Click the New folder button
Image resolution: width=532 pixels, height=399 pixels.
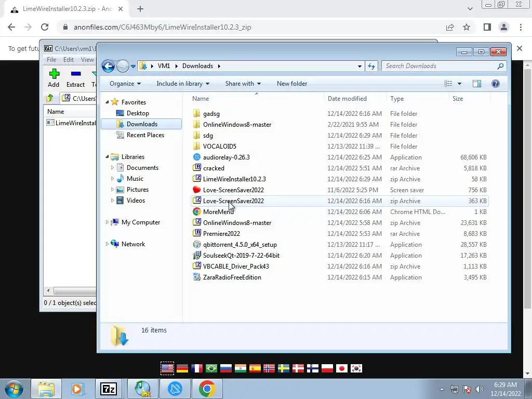[292, 84]
